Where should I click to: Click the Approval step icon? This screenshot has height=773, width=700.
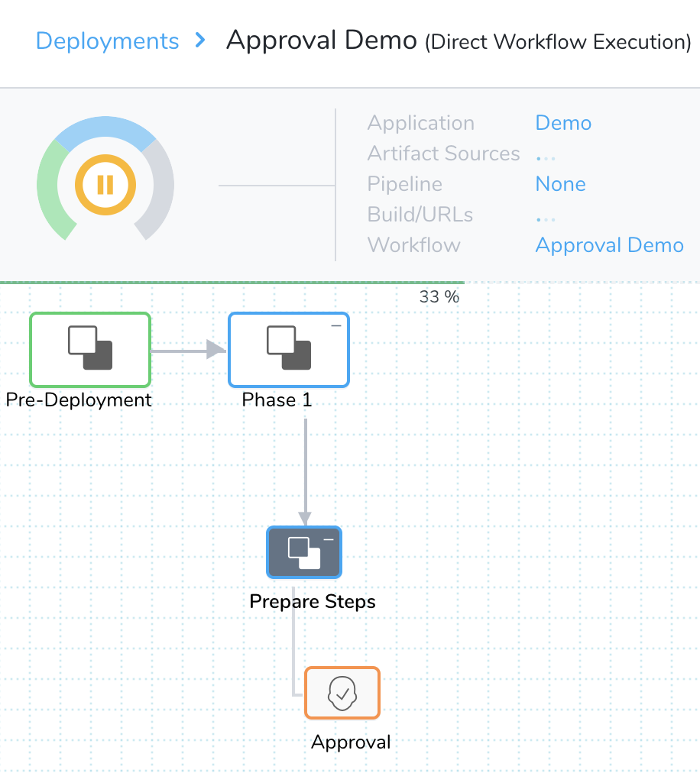342,693
